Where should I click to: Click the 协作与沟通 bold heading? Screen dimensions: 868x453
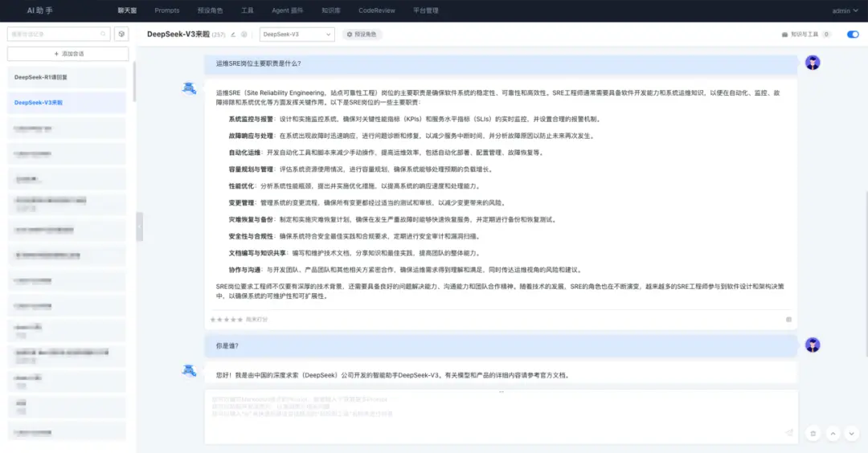(x=244, y=270)
